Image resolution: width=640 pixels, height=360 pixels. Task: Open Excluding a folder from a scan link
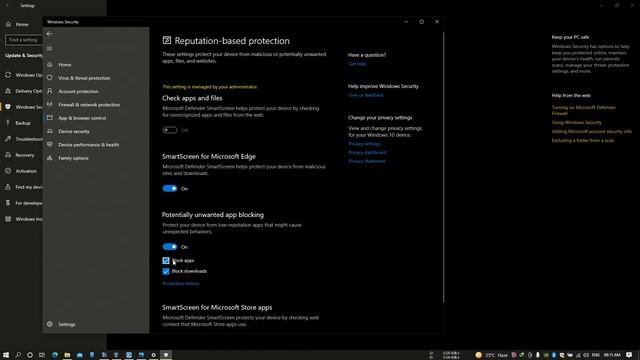click(583, 140)
